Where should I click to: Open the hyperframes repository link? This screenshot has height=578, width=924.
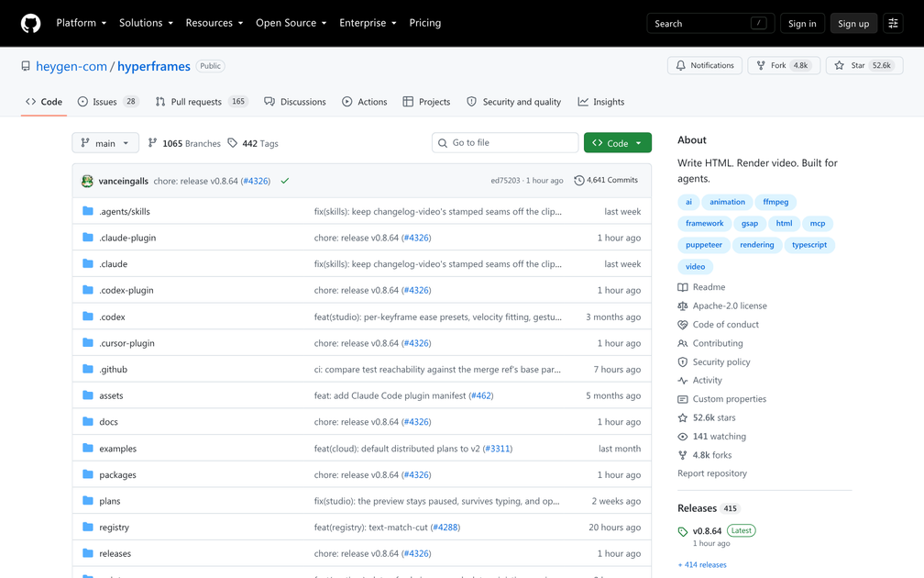[x=154, y=66]
